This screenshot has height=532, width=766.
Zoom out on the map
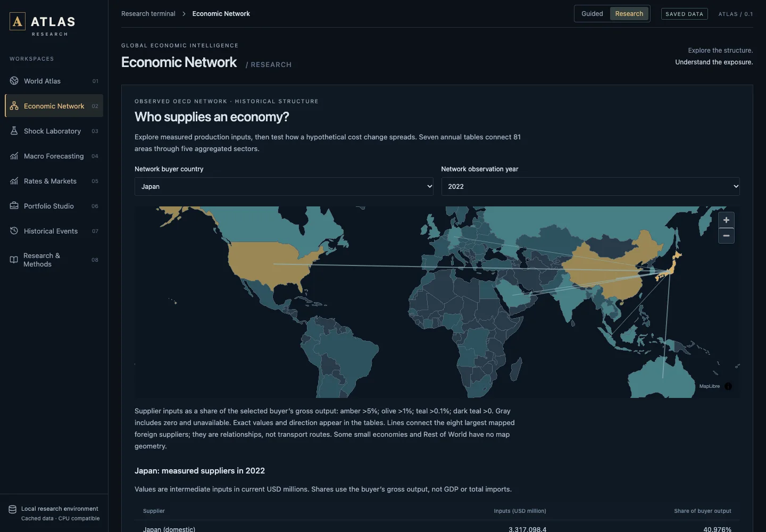click(x=726, y=236)
